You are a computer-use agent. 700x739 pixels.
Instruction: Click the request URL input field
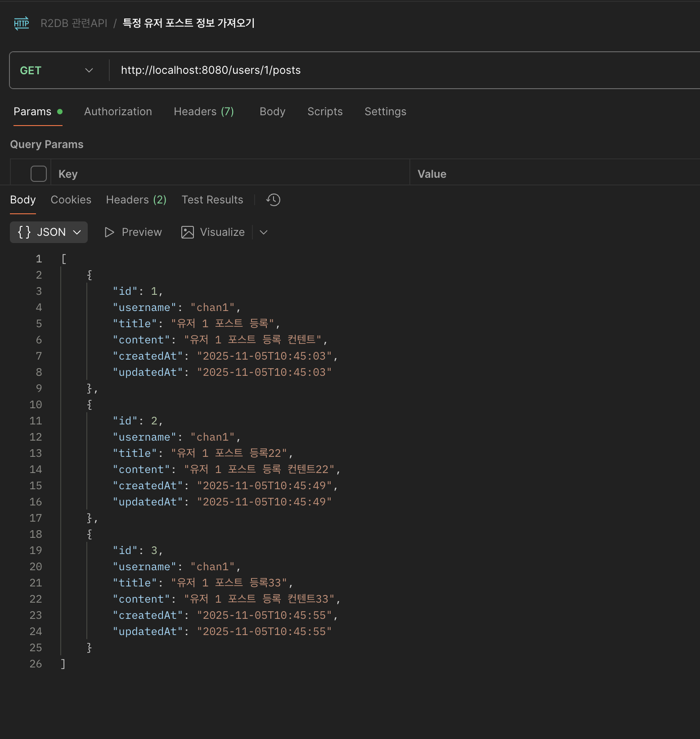coord(405,70)
